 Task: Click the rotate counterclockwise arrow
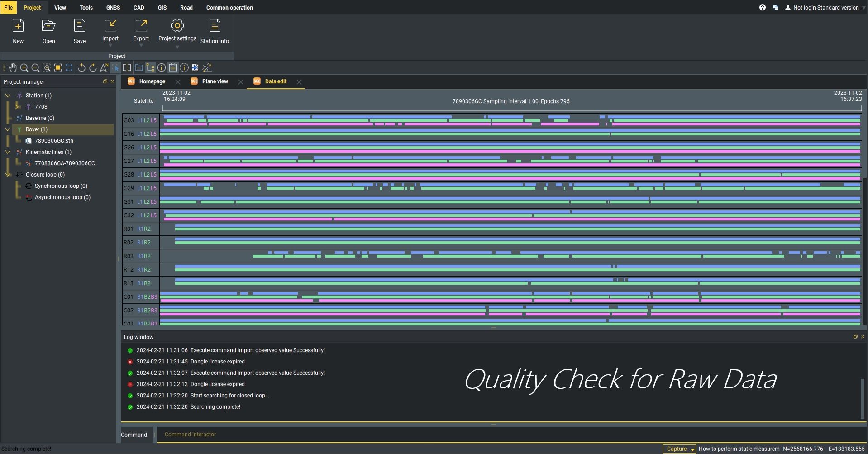(x=81, y=68)
